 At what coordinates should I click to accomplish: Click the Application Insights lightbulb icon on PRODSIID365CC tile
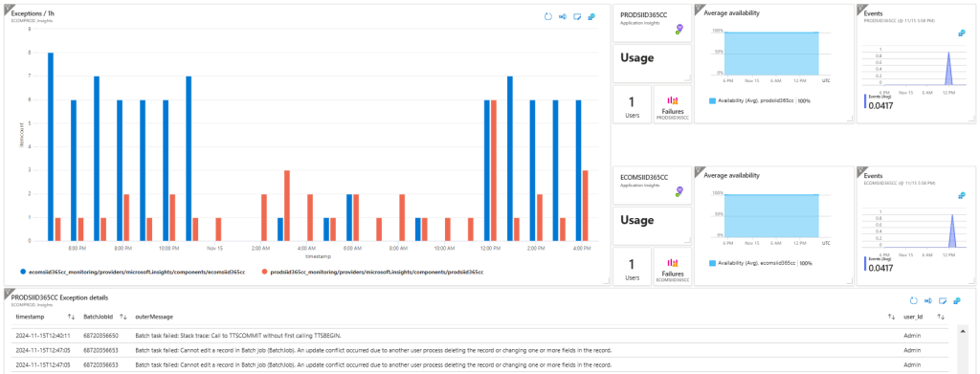(679, 29)
